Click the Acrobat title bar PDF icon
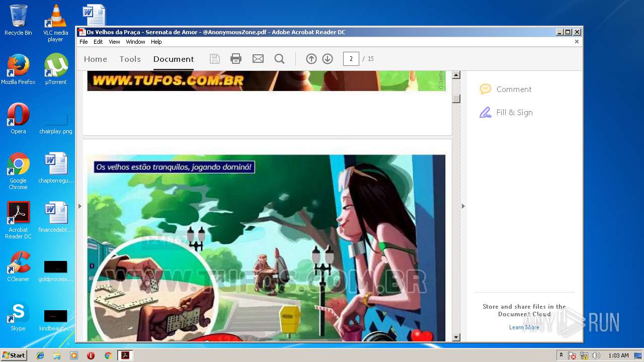Viewport: 644px width, 362px height. click(x=82, y=32)
